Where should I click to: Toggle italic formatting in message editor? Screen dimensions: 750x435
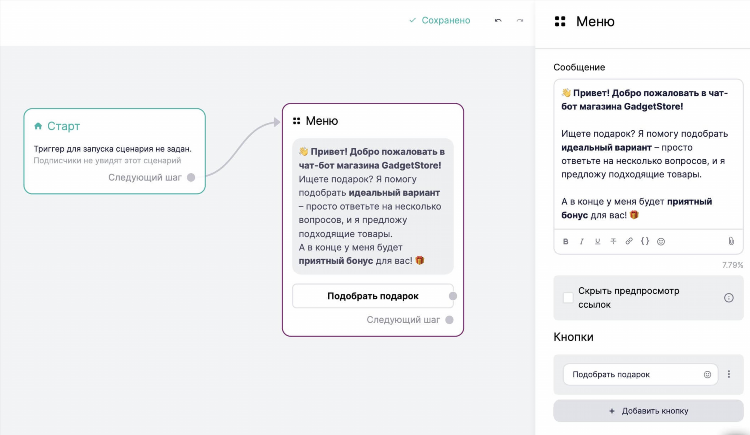point(582,242)
